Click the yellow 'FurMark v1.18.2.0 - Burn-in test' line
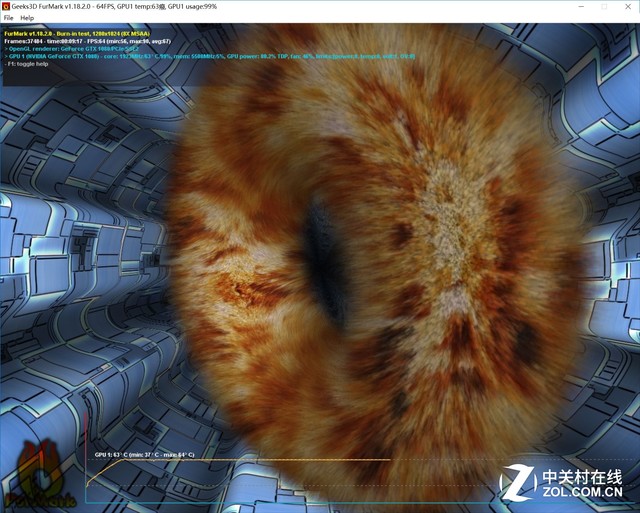The height and width of the screenshot is (513, 640). point(77,34)
